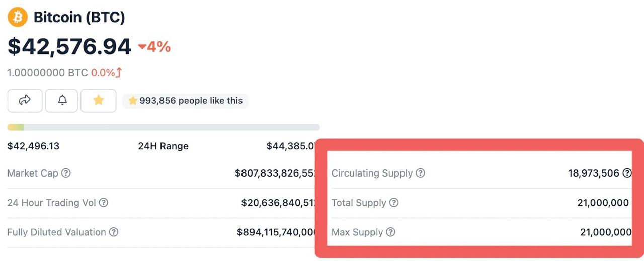Viewport: 644px width, 261px height.
Task: Click the Max Supply help icon
Action: [x=390, y=232]
